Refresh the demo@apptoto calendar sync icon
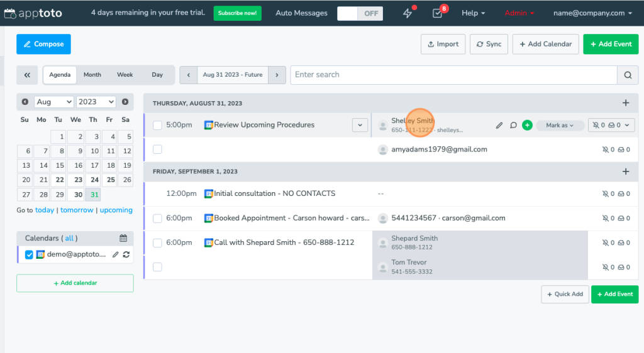This screenshot has width=644, height=353. pyautogui.click(x=126, y=254)
